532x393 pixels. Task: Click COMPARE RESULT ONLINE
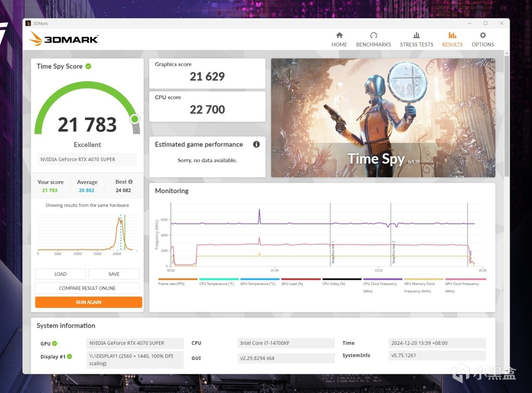(x=87, y=288)
